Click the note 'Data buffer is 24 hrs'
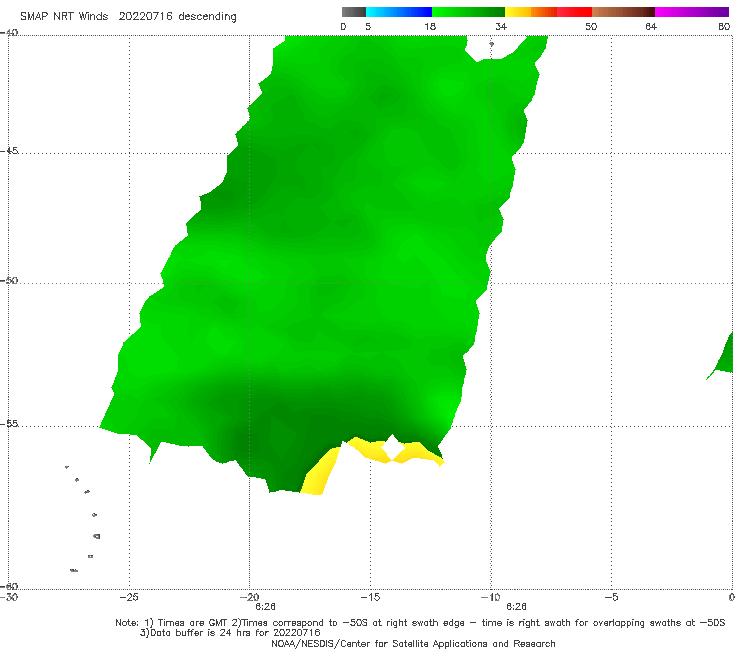This screenshot has width=740, height=650. [200, 633]
